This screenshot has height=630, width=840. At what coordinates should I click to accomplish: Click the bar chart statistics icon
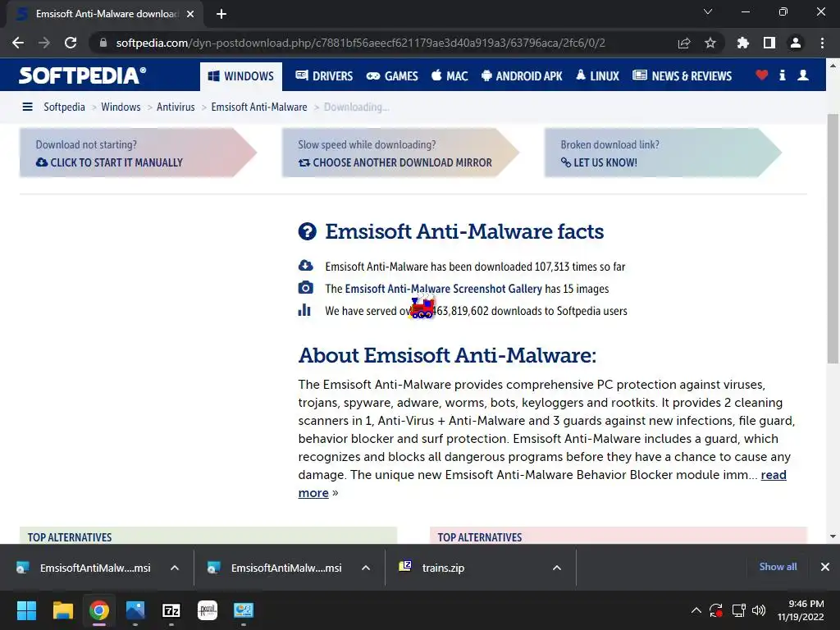pyautogui.click(x=304, y=309)
